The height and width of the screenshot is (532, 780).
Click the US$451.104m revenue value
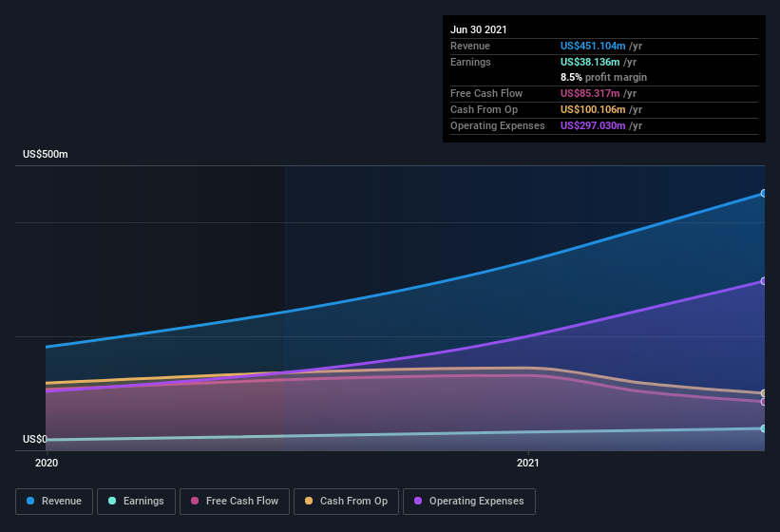[x=593, y=46]
